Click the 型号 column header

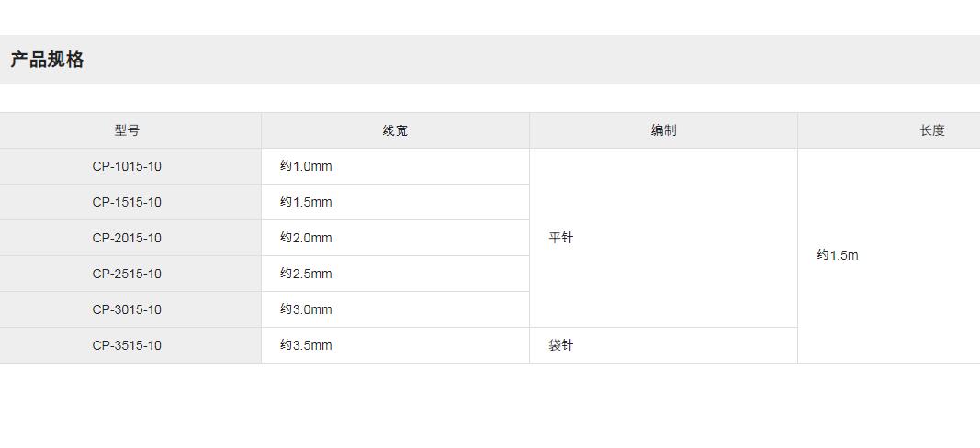[127, 130]
